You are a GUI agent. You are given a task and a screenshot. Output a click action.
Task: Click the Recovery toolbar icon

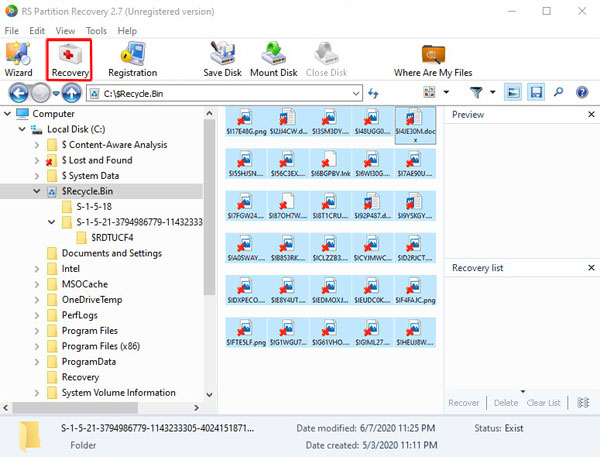point(70,60)
